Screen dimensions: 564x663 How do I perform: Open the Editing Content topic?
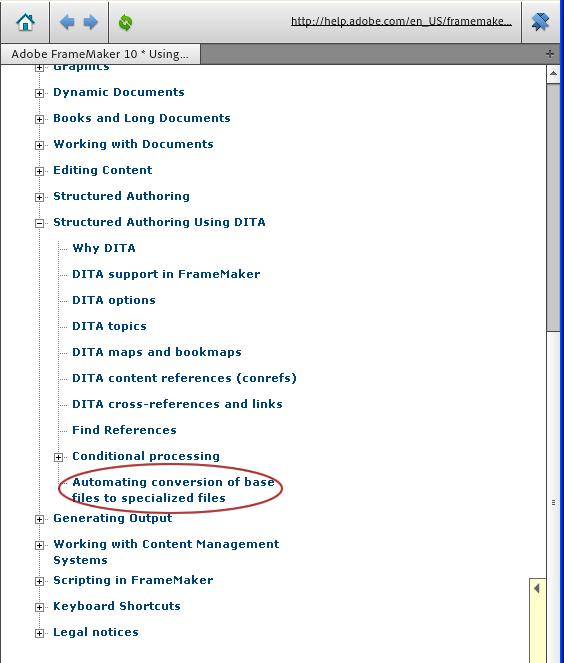coord(103,170)
